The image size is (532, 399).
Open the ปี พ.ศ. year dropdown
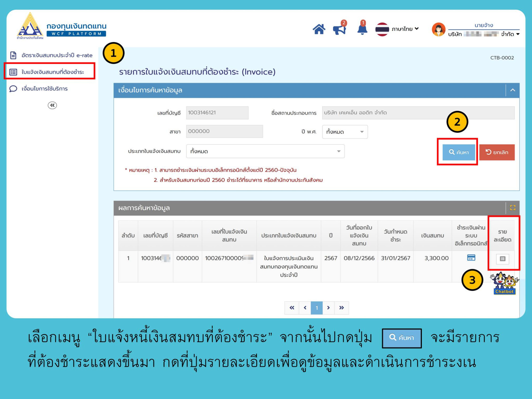(345, 132)
